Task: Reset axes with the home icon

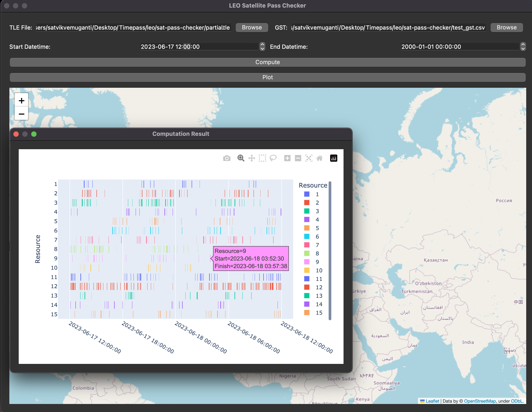Action: click(319, 158)
